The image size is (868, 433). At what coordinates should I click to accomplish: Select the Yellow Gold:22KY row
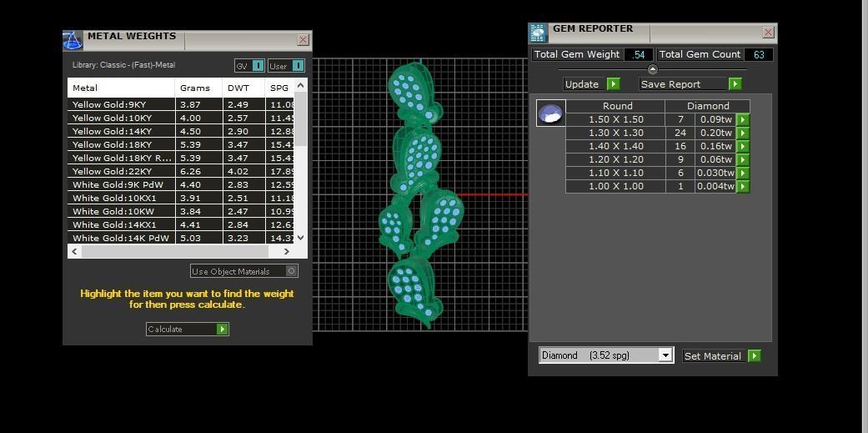point(180,171)
